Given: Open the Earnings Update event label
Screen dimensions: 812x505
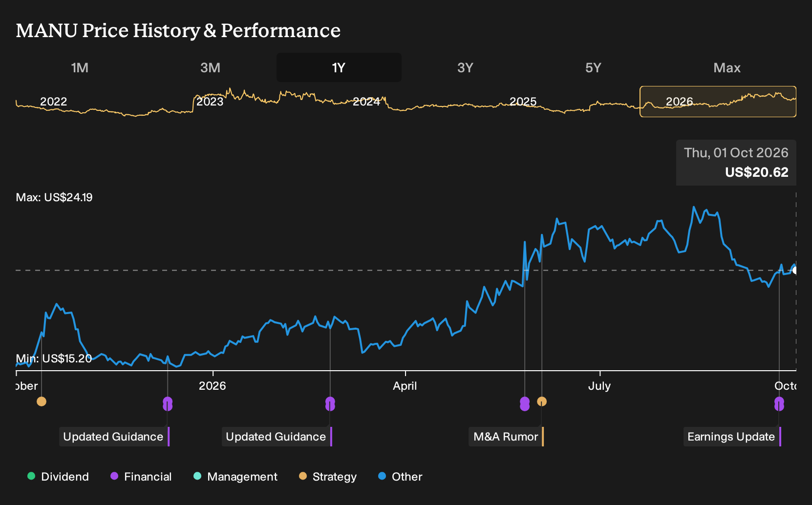Looking at the screenshot, I should click(732, 437).
